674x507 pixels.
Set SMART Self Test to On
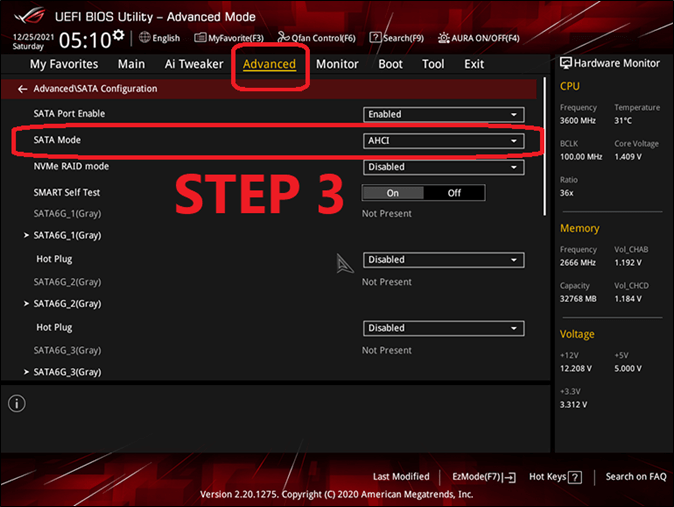click(392, 193)
